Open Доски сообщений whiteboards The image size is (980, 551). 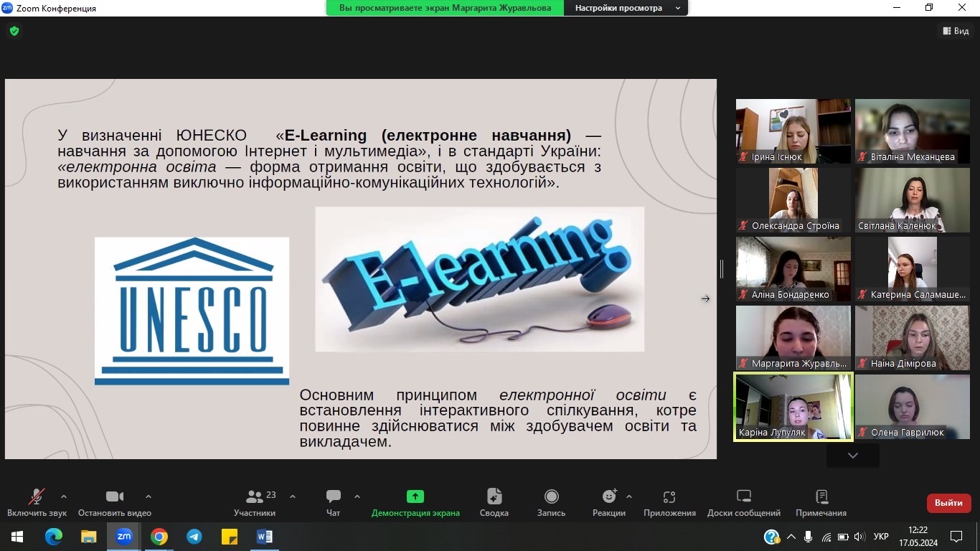click(x=744, y=503)
